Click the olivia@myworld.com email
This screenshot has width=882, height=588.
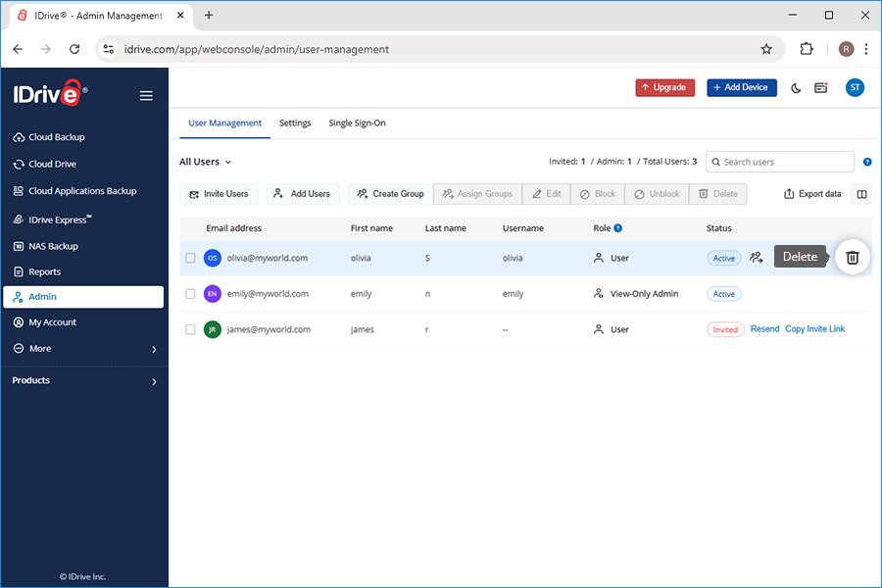tap(268, 259)
